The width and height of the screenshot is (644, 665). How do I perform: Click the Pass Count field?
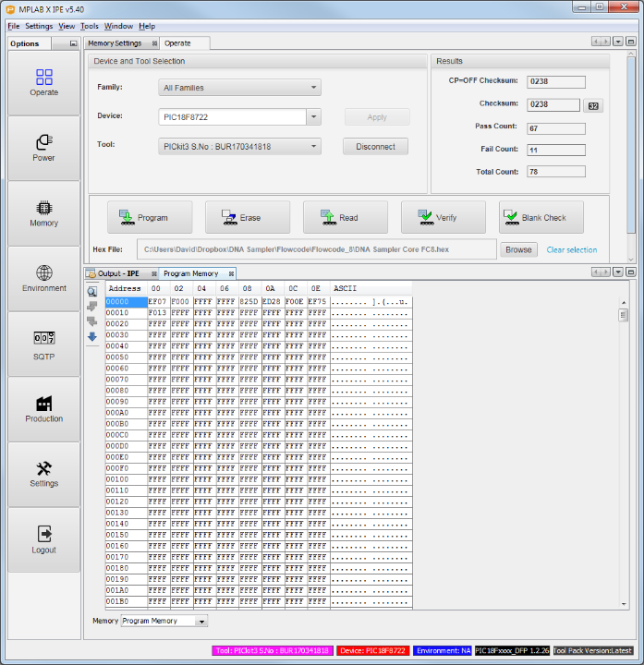556,128
